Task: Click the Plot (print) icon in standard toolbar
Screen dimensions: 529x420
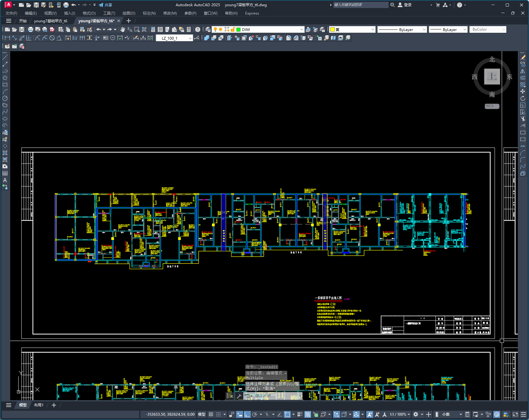Action: 30,29
